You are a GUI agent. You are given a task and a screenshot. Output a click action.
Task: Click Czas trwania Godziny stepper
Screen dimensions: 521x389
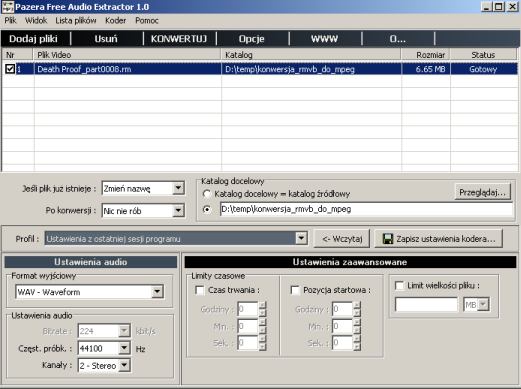262,309
